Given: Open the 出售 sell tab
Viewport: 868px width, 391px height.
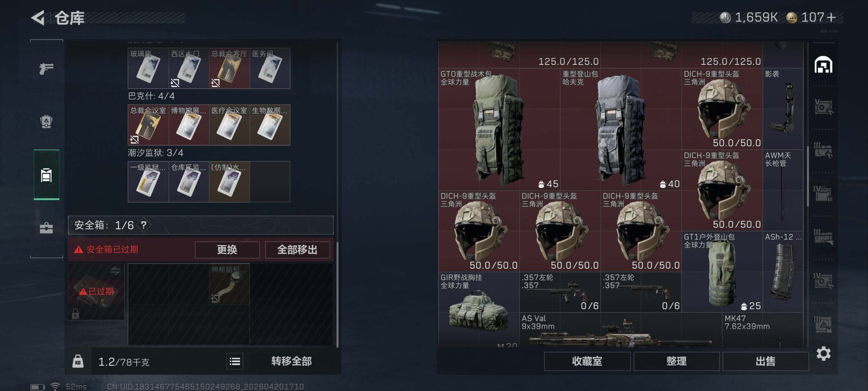Looking at the screenshot, I should pyautogui.click(x=766, y=361).
